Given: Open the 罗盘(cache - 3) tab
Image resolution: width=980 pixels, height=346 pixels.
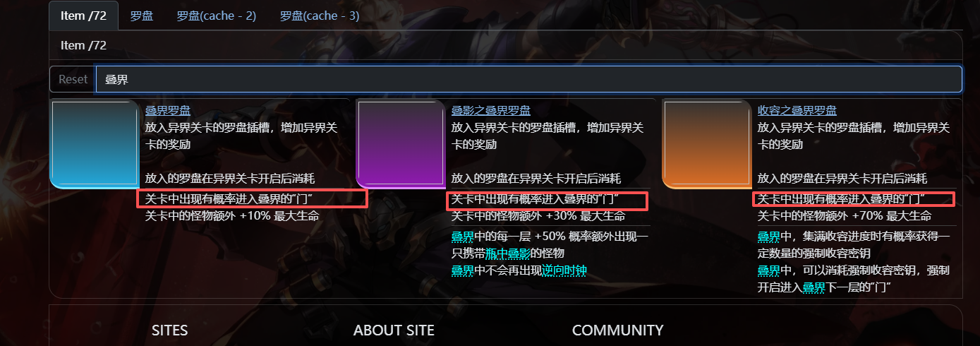Looking at the screenshot, I should pos(320,16).
